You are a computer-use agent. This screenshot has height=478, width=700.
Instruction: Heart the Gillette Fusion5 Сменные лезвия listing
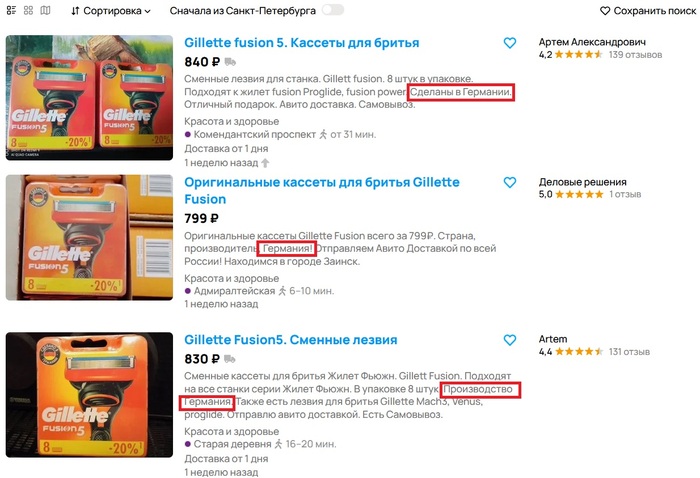click(510, 340)
